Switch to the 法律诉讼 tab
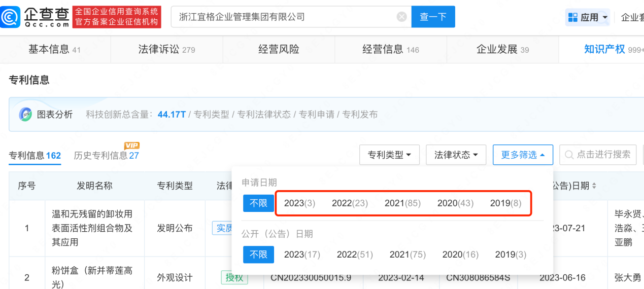This screenshot has width=644, height=289. (166, 49)
